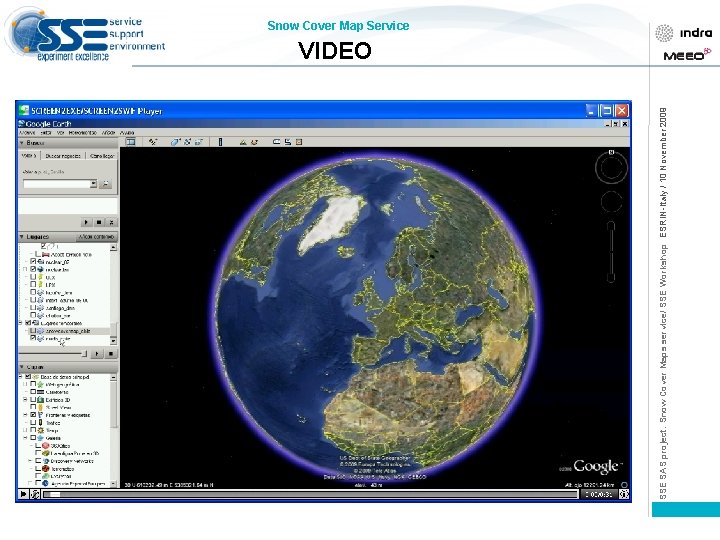Open the fly-to search dropdown arrow
The width and height of the screenshot is (720, 540).
pyautogui.click(x=94, y=184)
